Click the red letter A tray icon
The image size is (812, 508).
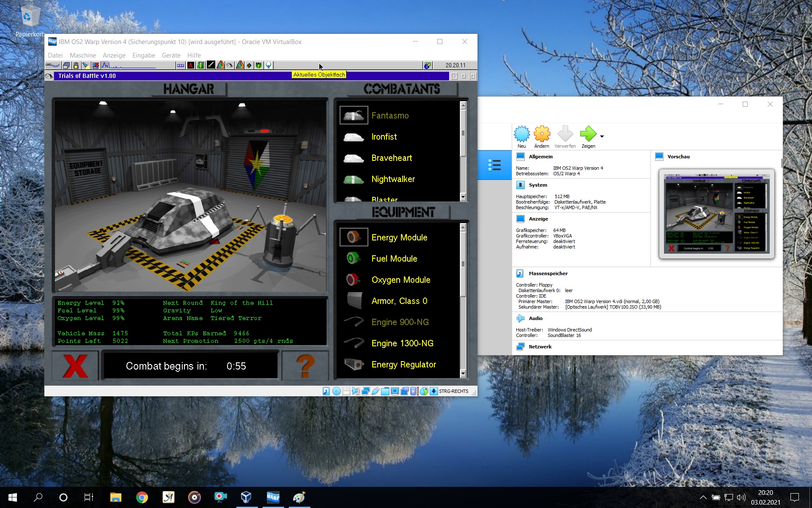pos(191,65)
